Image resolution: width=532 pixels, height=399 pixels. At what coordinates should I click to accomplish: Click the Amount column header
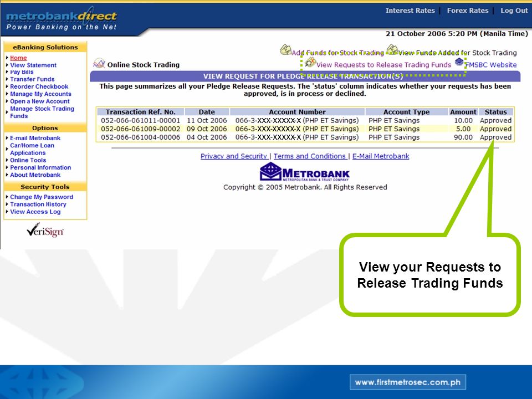(463, 112)
